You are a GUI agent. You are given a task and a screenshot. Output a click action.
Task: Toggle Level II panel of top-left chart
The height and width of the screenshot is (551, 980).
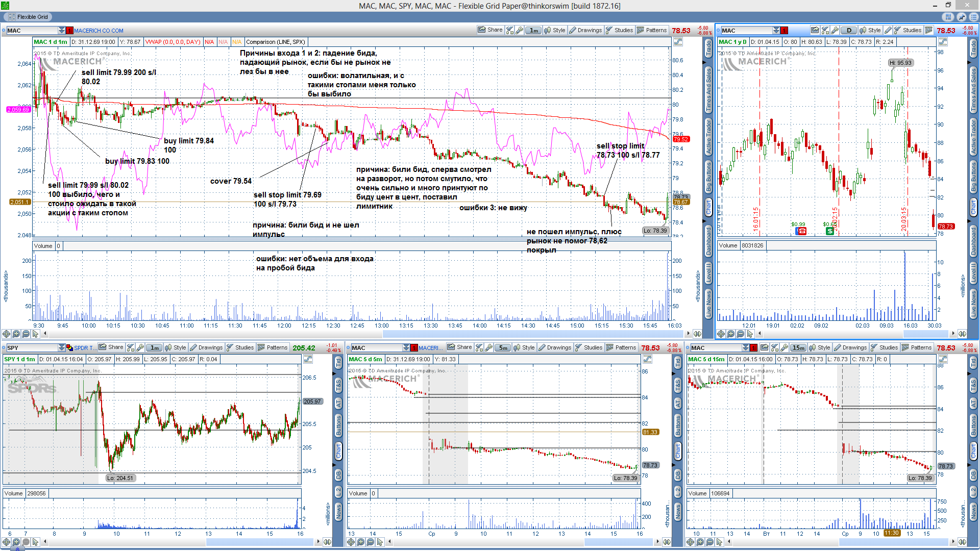pyautogui.click(x=708, y=273)
